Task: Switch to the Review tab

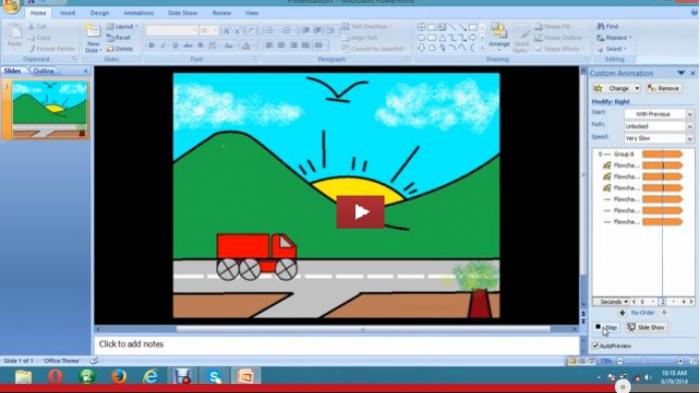Action: (x=221, y=13)
